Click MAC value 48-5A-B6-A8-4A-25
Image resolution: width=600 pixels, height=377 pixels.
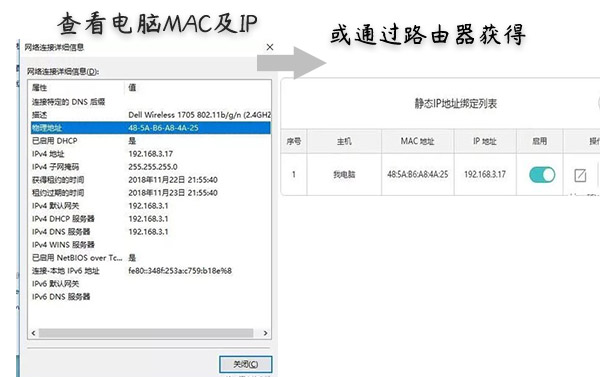(163, 128)
